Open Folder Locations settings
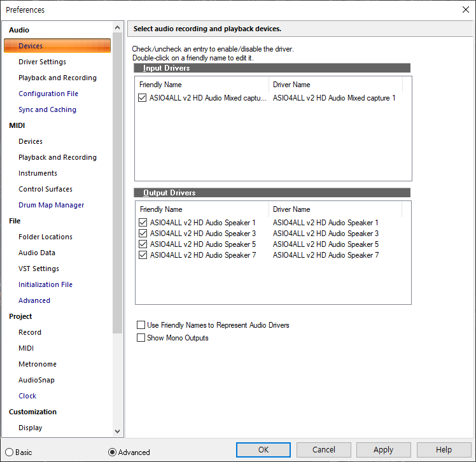 tap(46, 237)
